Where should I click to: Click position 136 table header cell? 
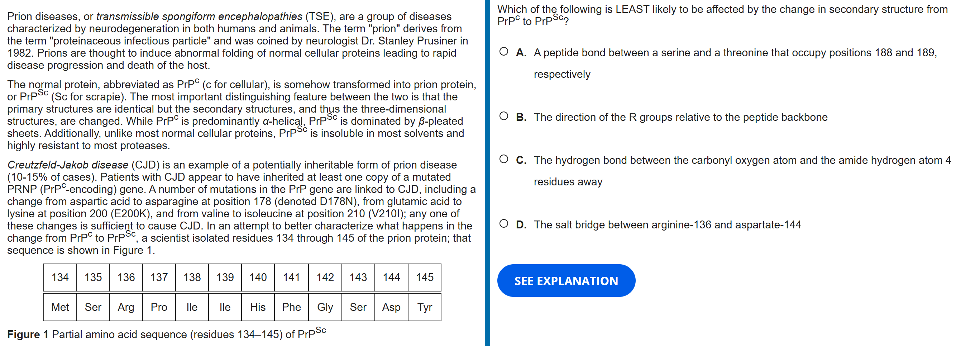pyautogui.click(x=126, y=278)
